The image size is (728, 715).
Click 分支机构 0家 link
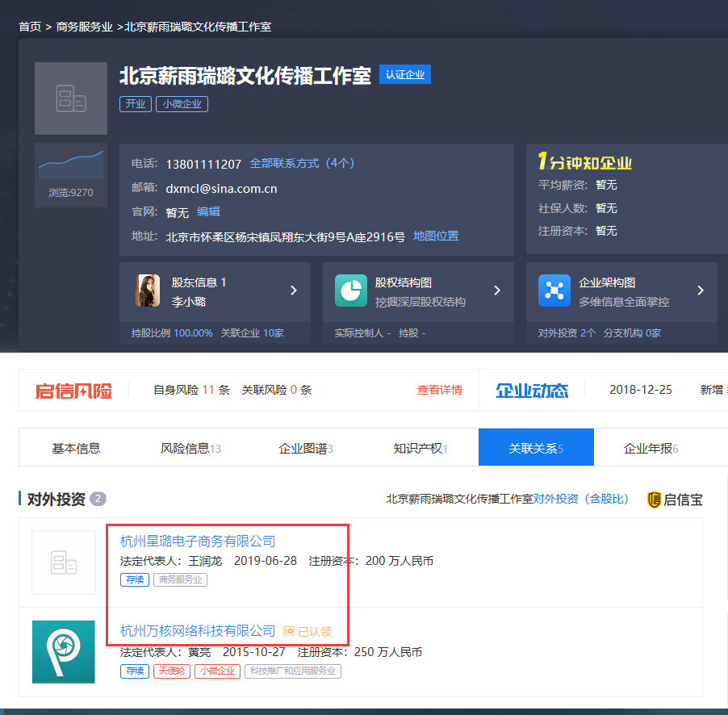632,333
